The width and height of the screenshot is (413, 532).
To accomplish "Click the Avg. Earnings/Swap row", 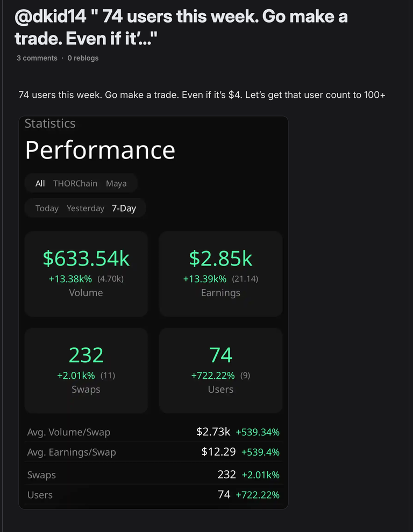I will (153, 452).
